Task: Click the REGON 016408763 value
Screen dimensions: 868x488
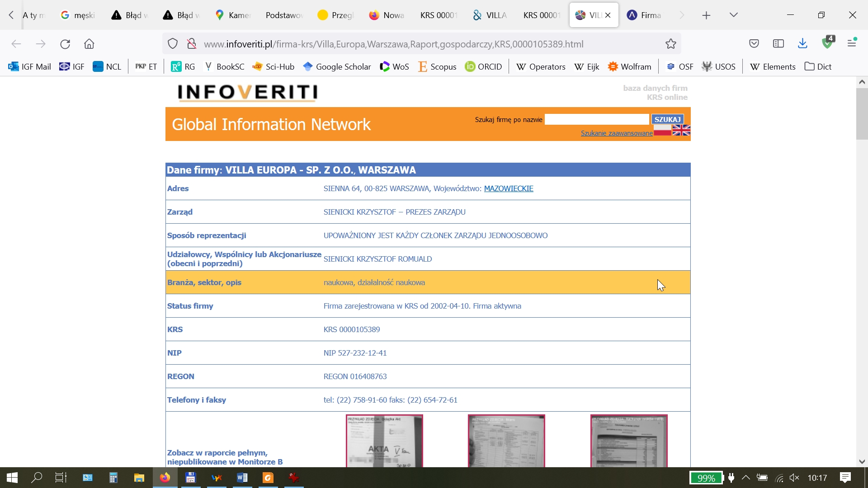Action: point(355,376)
